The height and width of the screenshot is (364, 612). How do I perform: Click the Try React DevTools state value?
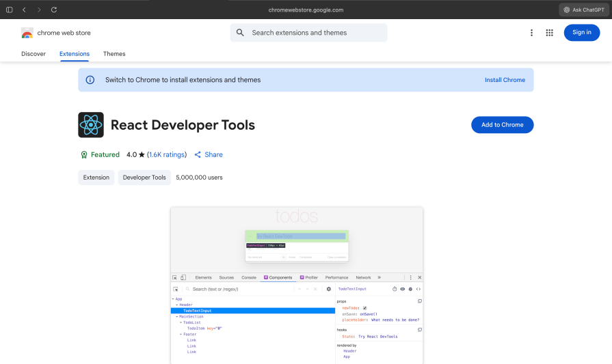click(x=378, y=336)
